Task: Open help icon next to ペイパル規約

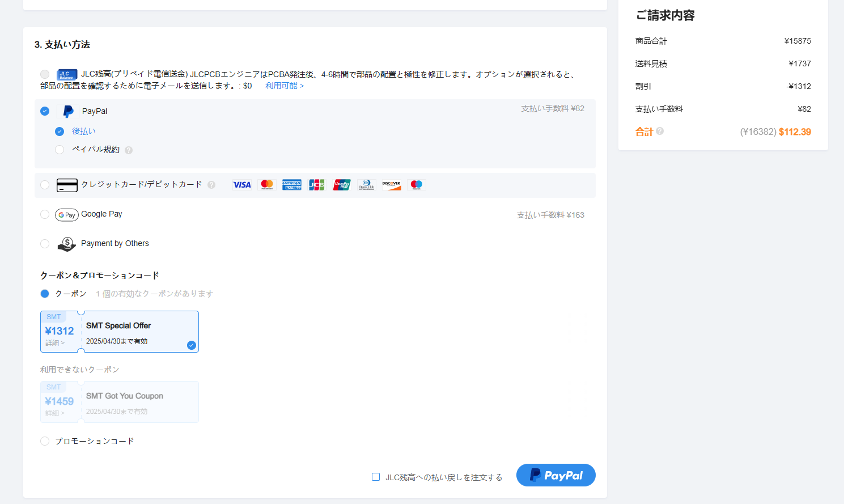Action: point(129,150)
